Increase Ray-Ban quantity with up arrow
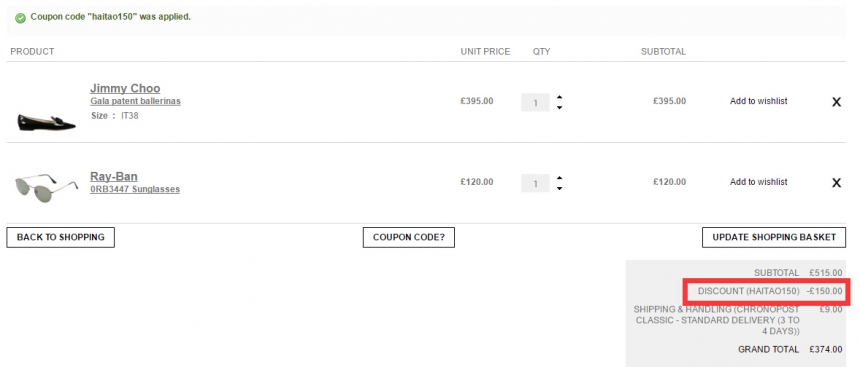Viewport: 860px width, 367px height. 559,178
